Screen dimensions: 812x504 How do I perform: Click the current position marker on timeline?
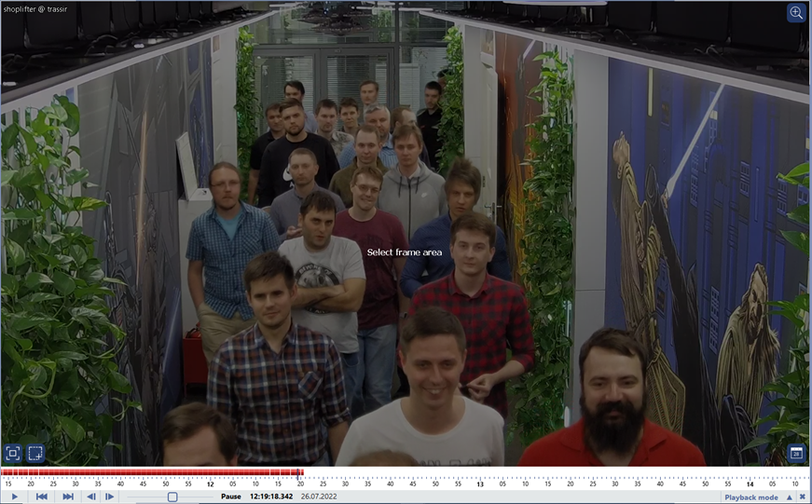point(298,473)
